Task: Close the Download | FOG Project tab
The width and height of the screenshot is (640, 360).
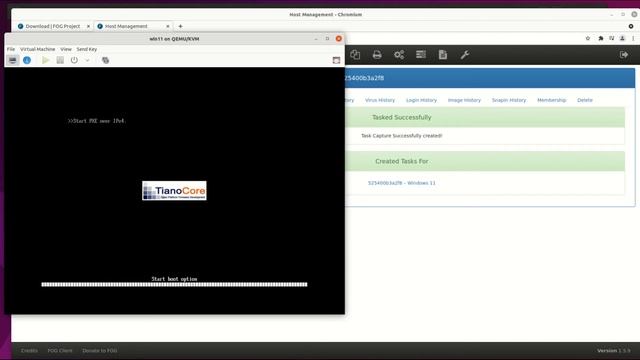Action: [x=88, y=26]
